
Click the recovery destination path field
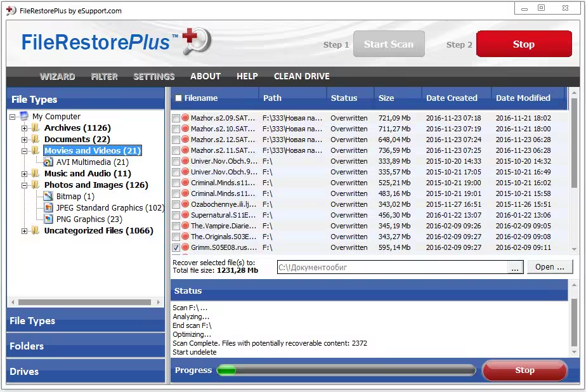pyautogui.click(x=393, y=267)
